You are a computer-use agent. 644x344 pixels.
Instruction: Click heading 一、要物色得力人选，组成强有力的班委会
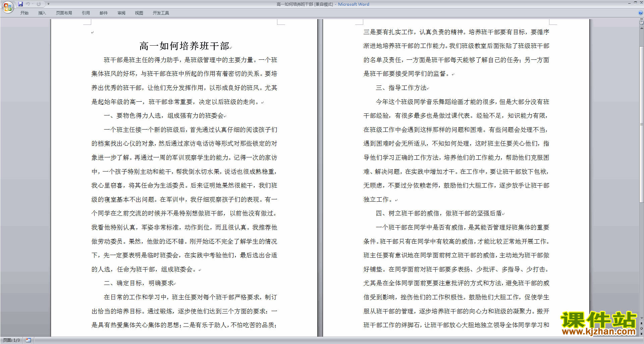164,116
